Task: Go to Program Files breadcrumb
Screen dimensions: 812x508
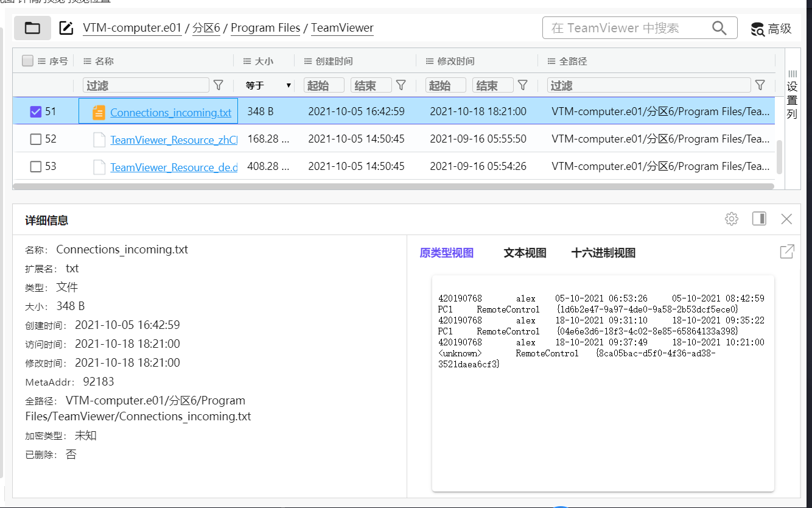Action: [x=265, y=28]
